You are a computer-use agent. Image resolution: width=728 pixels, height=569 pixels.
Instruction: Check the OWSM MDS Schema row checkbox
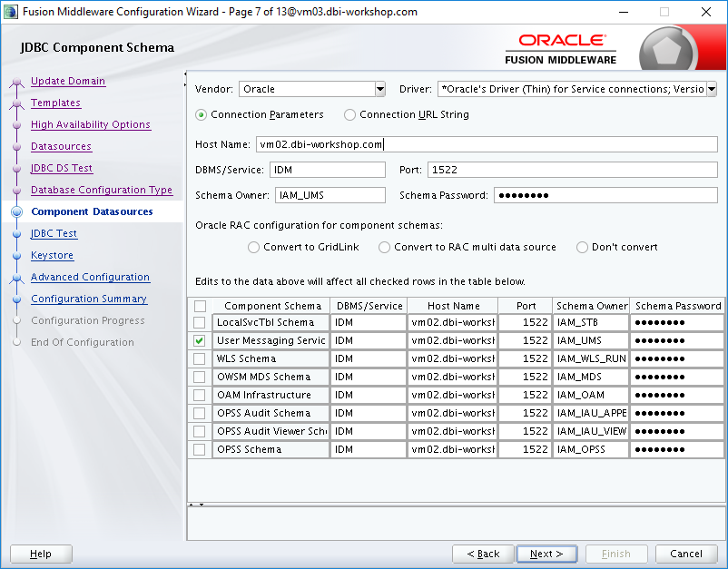pos(200,377)
